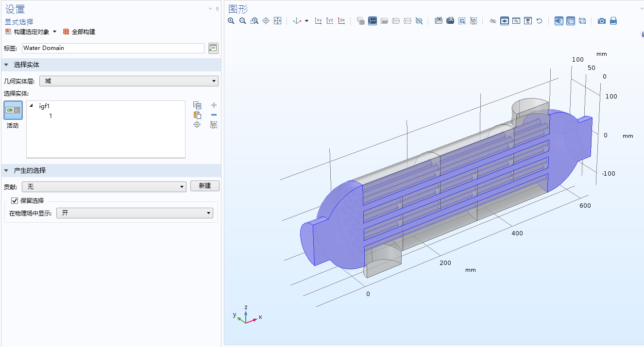Click the 新建 button

click(x=205, y=186)
